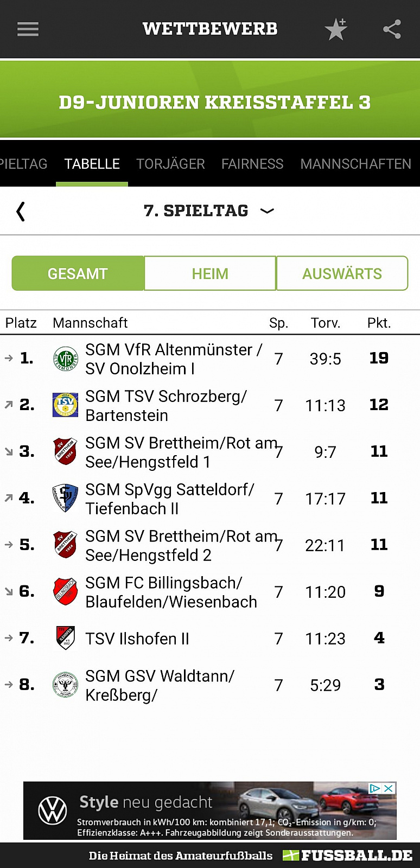Switch to Heim table view
The image size is (420, 868).
click(210, 273)
